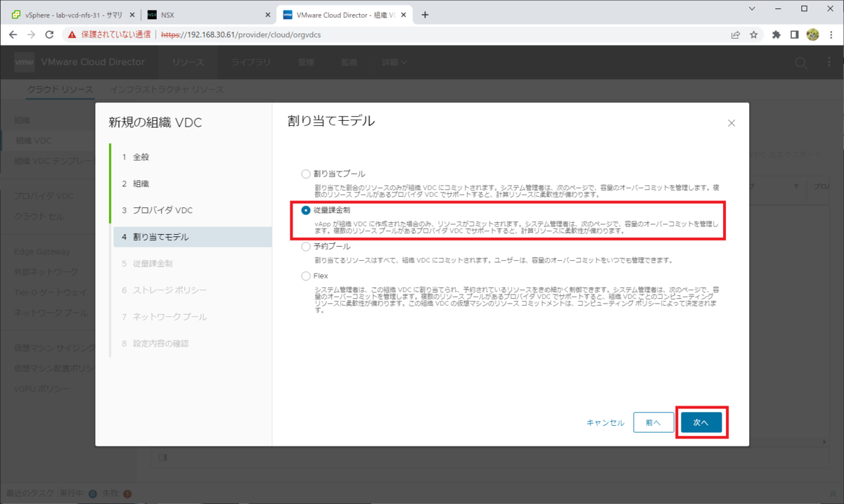Click the 次へ button
The width and height of the screenshot is (844, 504).
coord(701,422)
